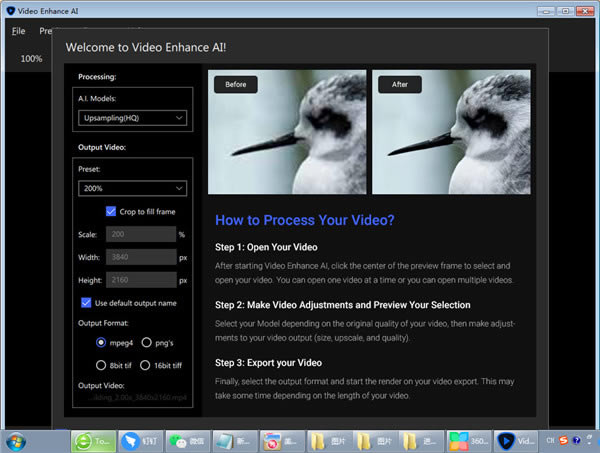Image resolution: width=600 pixels, height=453 pixels.
Task: Click Step 2: Make Video Adjustments heading
Action: click(342, 305)
